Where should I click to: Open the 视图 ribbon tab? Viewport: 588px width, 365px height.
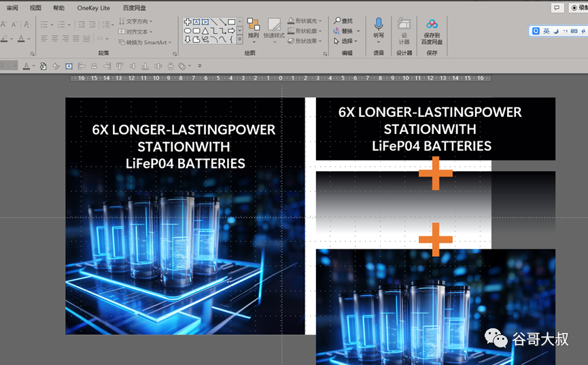point(35,8)
